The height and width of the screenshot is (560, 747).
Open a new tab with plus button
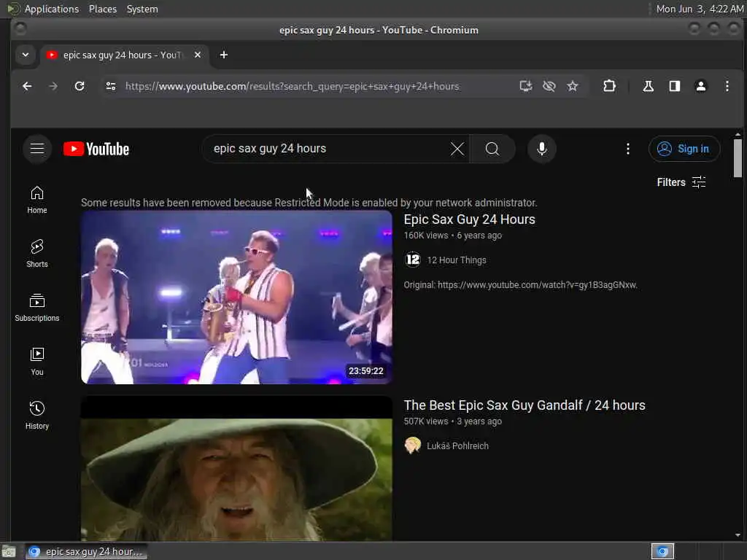(x=224, y=55)
